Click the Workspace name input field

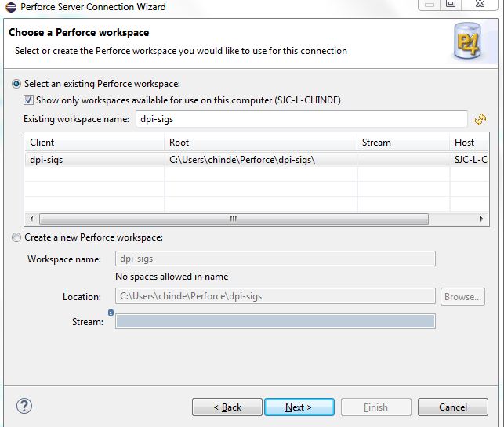click(275, 259)
